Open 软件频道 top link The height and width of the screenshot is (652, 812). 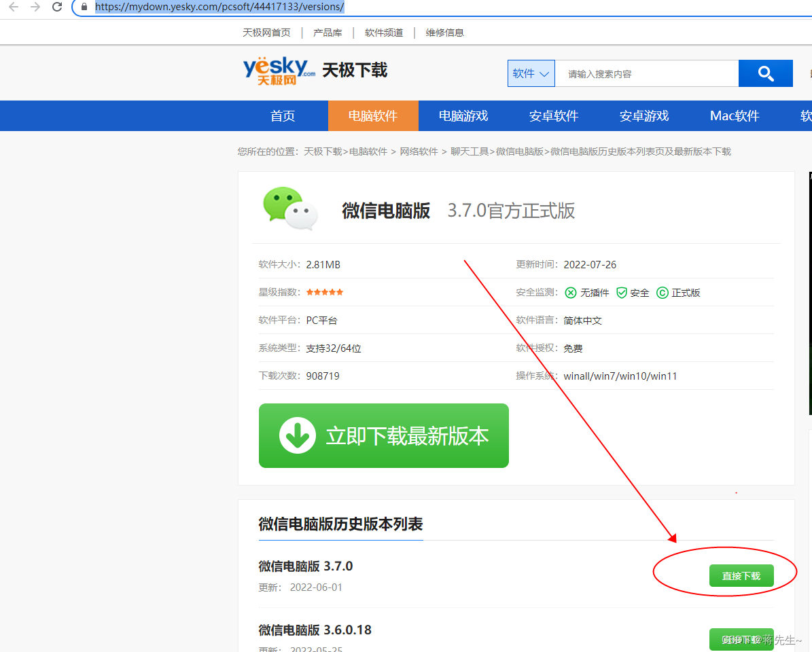pyautogui.click(x=384, y=33)
